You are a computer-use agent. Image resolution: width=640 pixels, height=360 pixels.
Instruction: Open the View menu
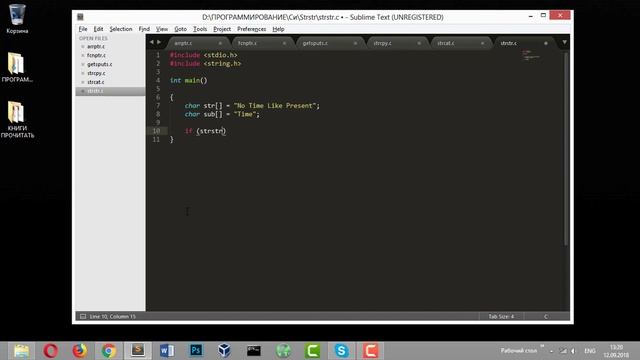162,29
